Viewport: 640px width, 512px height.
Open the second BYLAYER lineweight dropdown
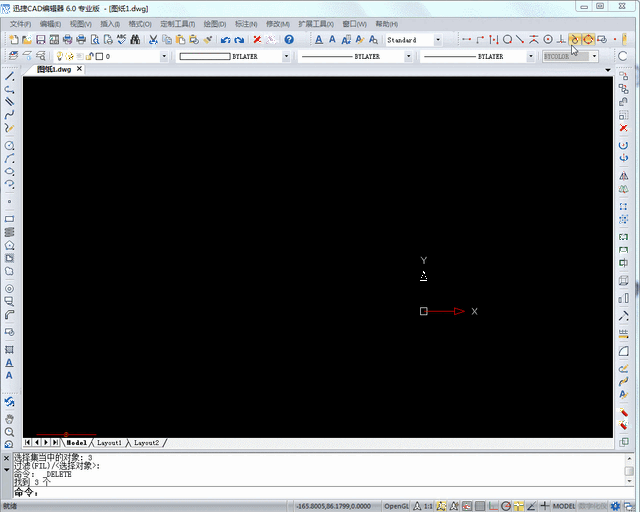click(x=531, y=56)
